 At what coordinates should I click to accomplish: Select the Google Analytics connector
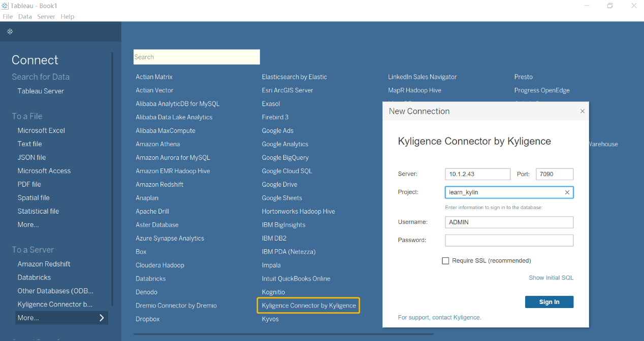pos(285,144)
